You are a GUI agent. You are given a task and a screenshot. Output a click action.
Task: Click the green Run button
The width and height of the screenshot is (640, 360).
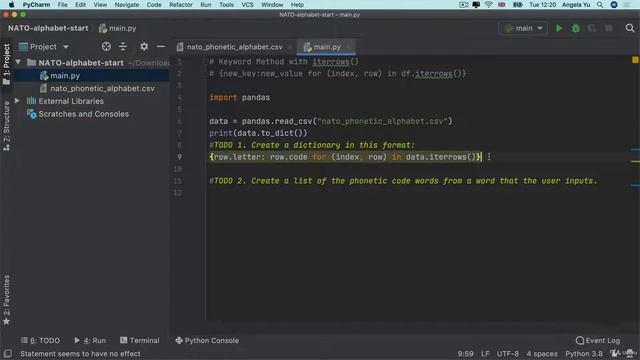(559, 28)
